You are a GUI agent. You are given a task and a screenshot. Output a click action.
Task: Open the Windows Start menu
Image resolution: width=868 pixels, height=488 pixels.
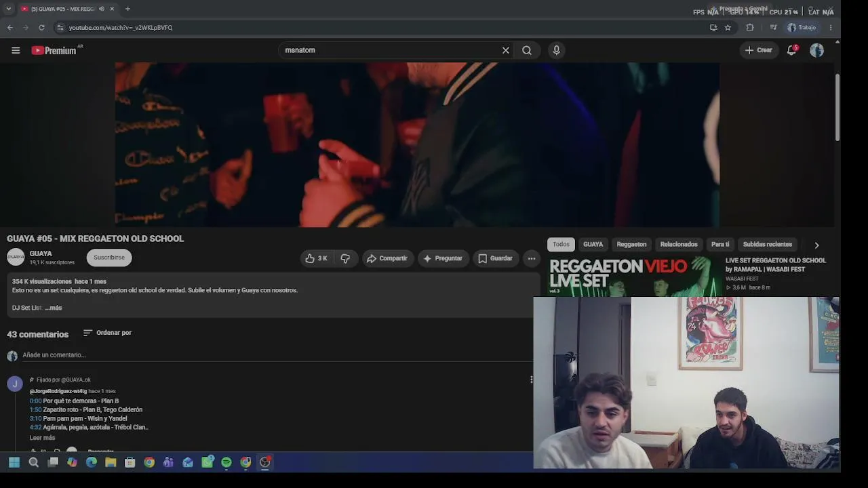click(14, 462)
